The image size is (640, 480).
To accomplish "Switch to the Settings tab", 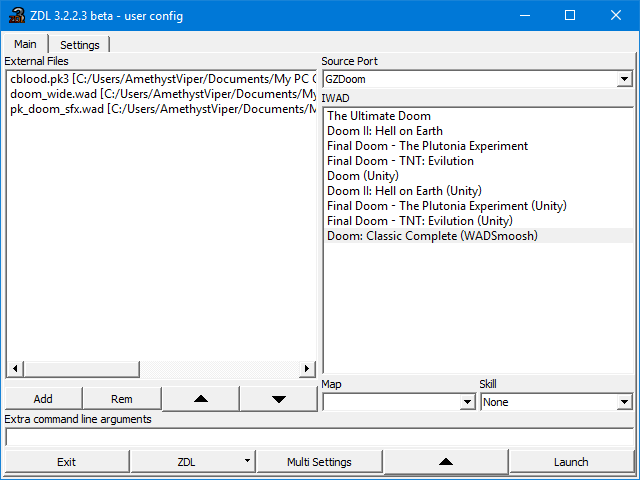I will click(x=80, y=44).
